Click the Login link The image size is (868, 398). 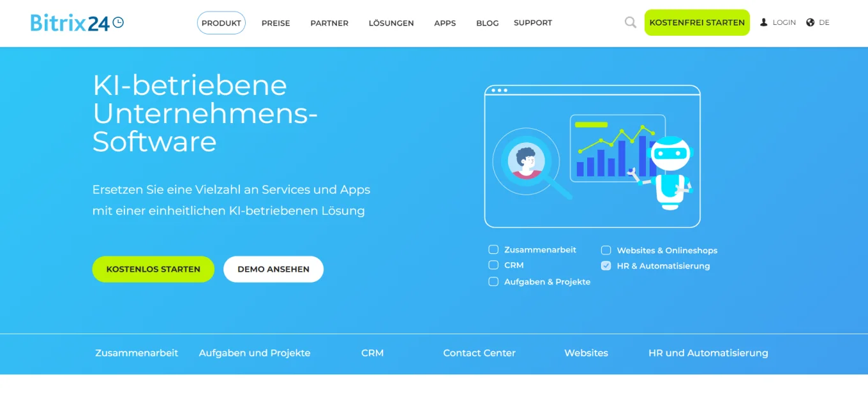(784, 22)
